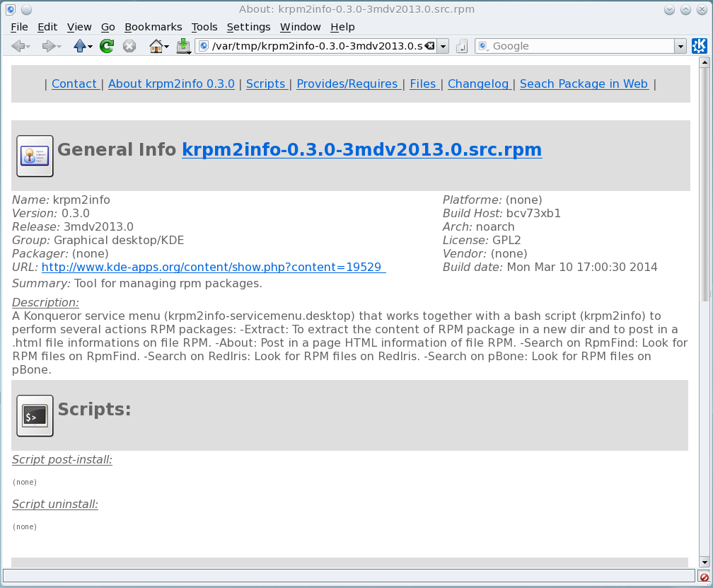Open the Google search box dropdown
Screen dimensions: 713x588
680,46
